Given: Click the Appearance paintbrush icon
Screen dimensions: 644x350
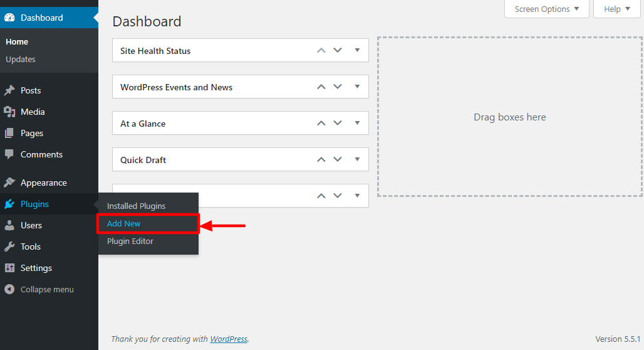Looking at the screenshot, I should pos(9,183).
